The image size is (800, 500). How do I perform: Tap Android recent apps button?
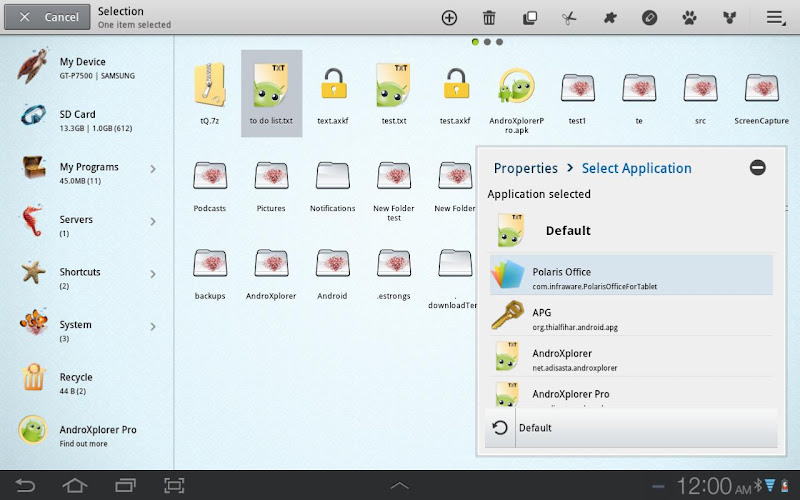coord(125,485)
